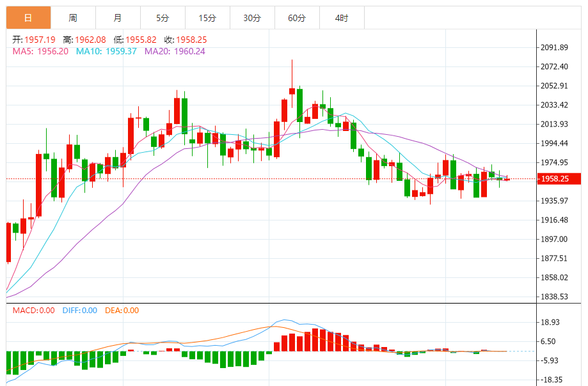Click the MA10: 1959.37 legend label
The height and width of the screenshot is (386, 588).
pyautogui.click(x=106, y=51)
